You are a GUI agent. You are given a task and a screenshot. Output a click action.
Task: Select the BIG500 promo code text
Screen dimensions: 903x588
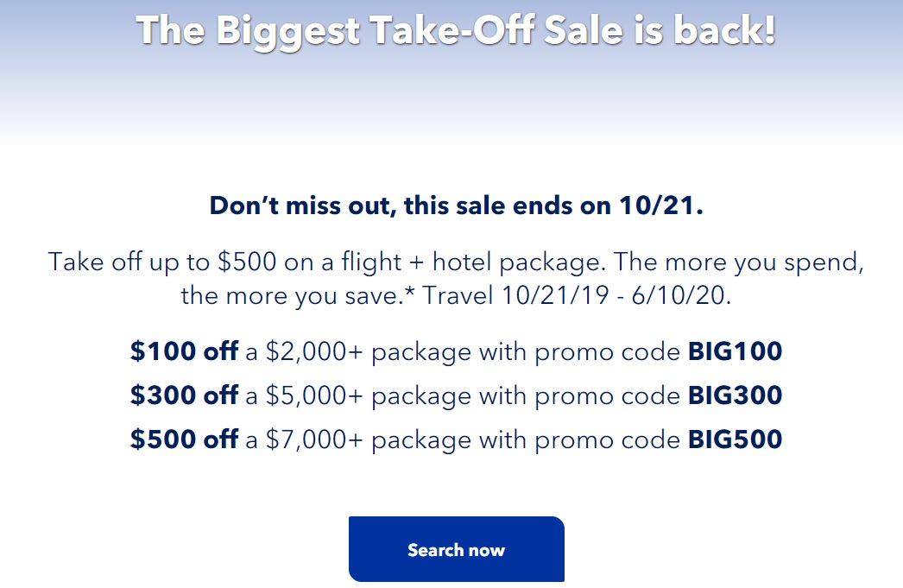click(735, 439)
